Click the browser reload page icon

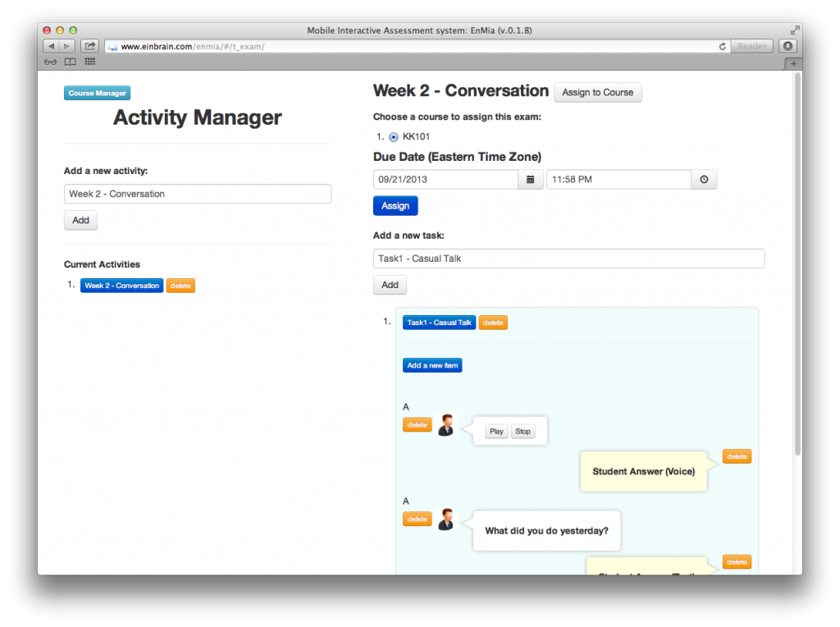tap(722, 47)
